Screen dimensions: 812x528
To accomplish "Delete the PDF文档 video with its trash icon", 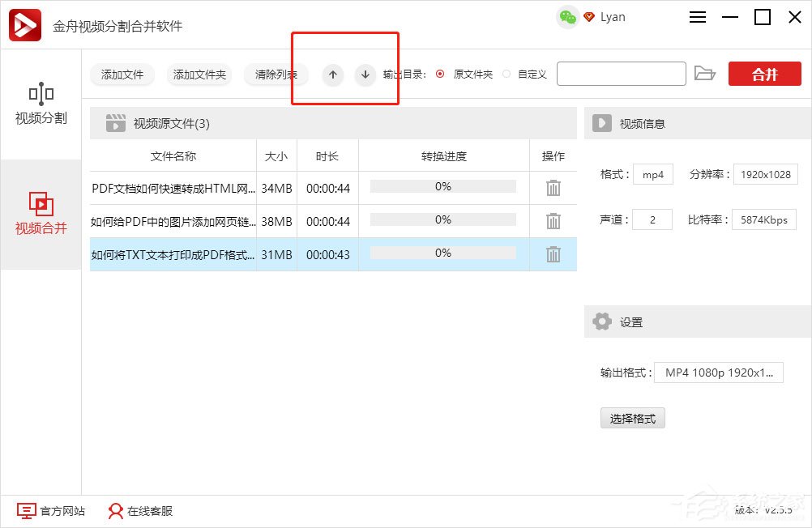I will (x=553, y=188).
